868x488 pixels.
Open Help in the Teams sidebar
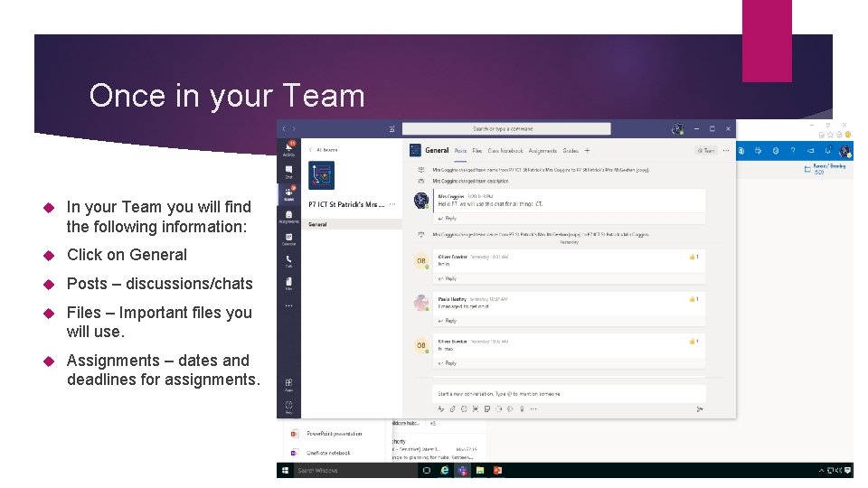click(x=289, y=408)
